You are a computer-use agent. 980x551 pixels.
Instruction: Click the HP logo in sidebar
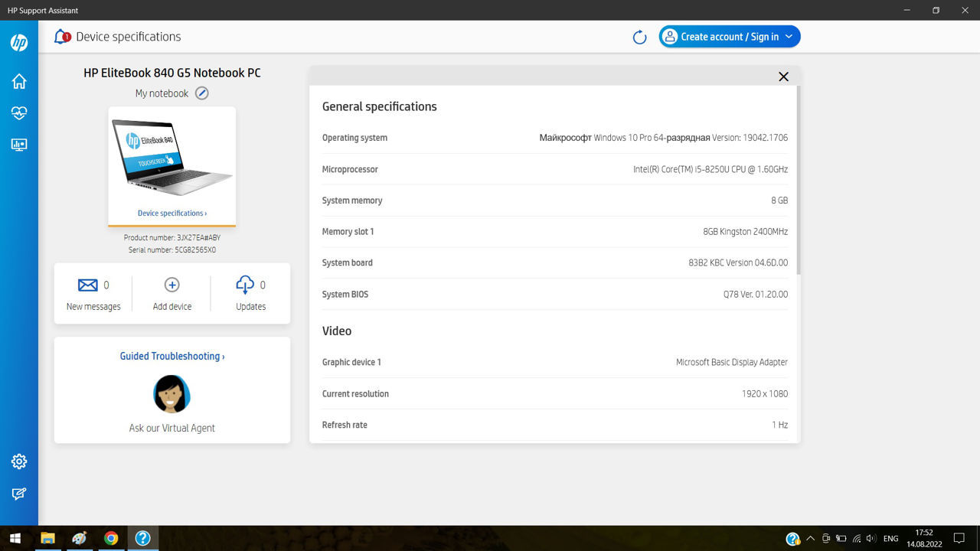pos(19,43)
